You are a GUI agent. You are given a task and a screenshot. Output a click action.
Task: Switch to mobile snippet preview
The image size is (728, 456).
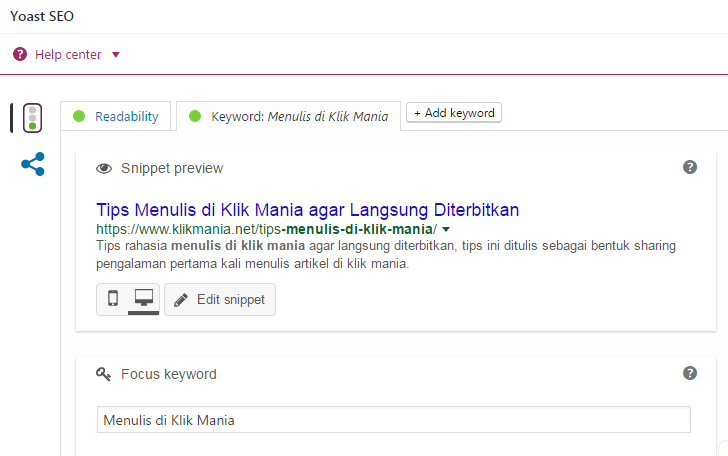coord(113,298)
